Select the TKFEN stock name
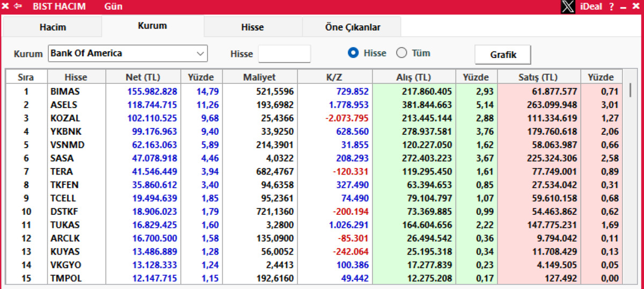 pyautogui.click(x=64, y=185)
